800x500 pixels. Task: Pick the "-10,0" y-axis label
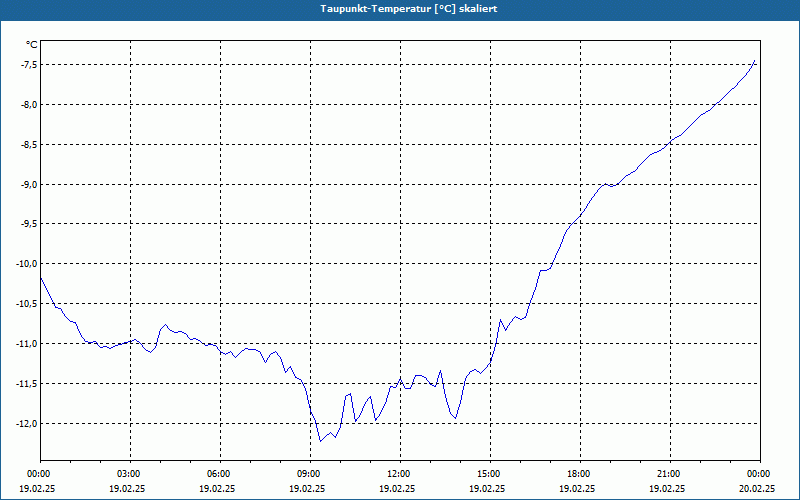[25, 264]
